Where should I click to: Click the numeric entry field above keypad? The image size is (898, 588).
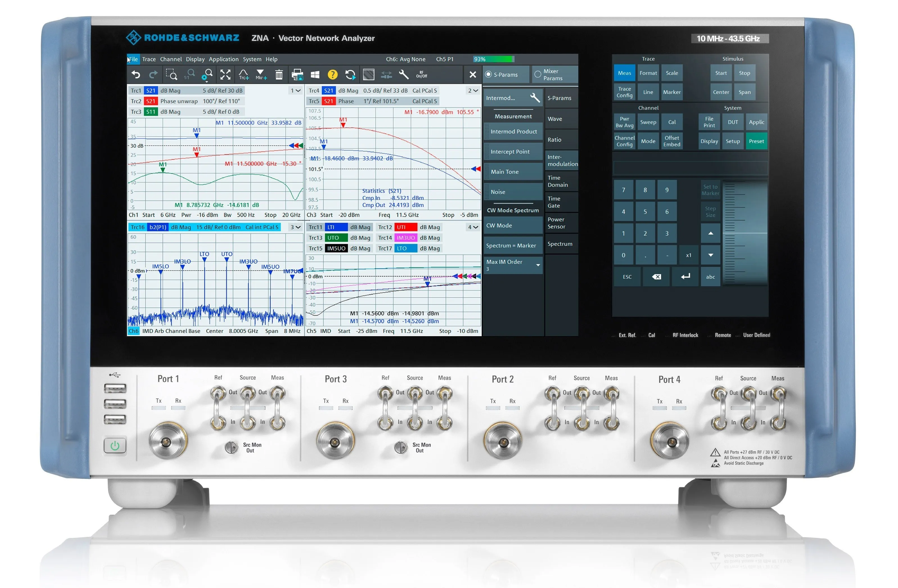click(691, 168)
